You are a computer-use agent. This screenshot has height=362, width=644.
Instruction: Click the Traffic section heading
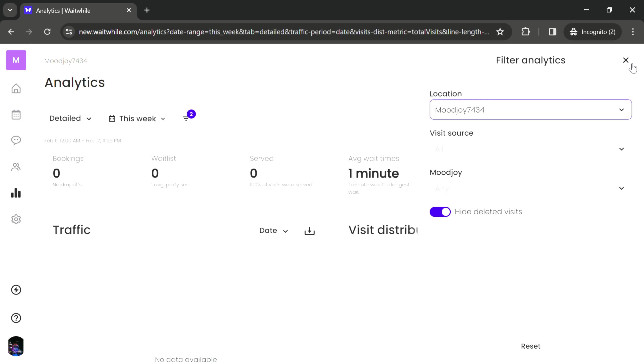(71, 230)
